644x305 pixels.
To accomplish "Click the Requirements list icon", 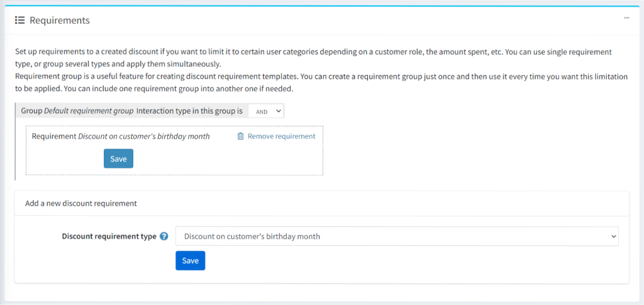I will pos(19,20).
